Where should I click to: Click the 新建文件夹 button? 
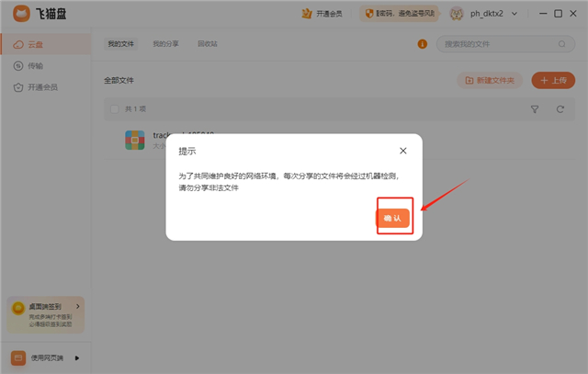491,81
